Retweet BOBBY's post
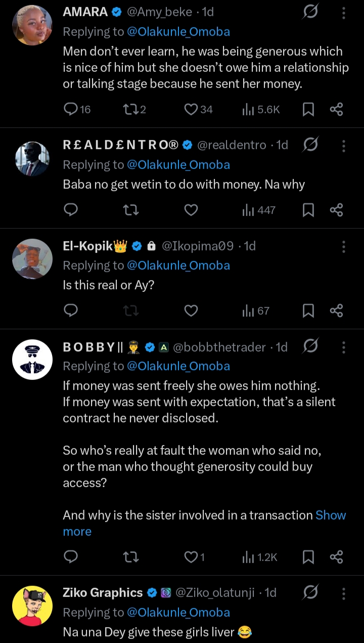 tap(131, 557)
